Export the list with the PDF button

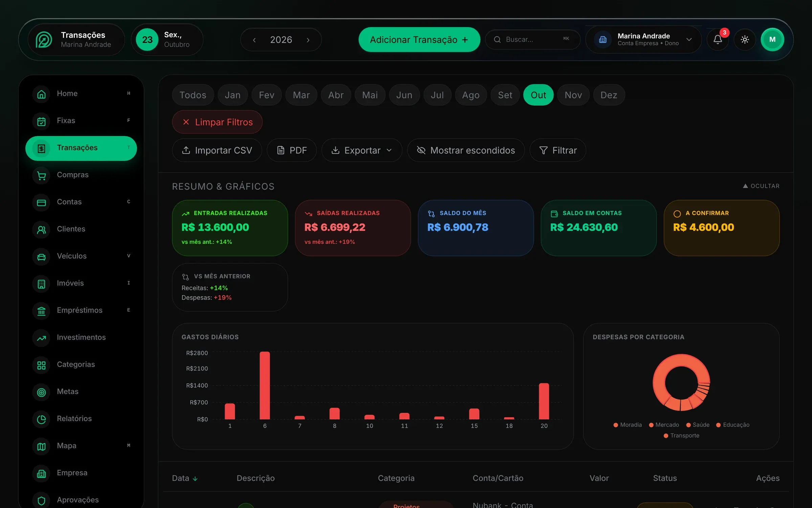[292, 150]
